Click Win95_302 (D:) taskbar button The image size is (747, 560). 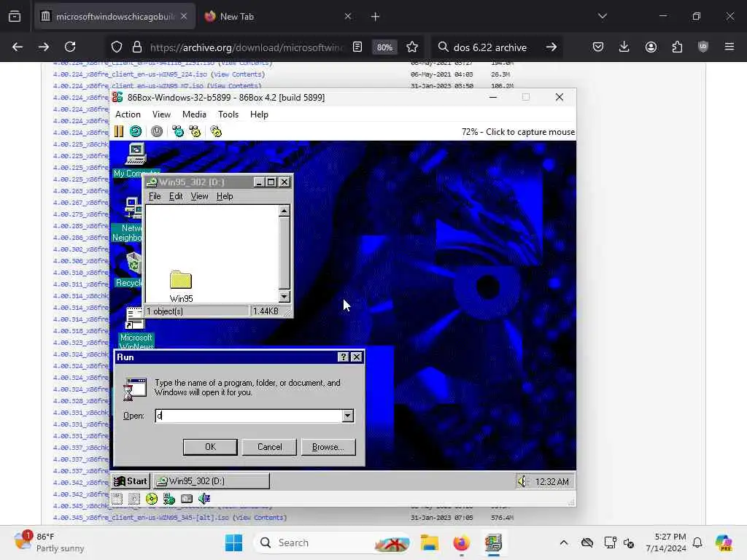pyautogui.click(x=212, y=481)
